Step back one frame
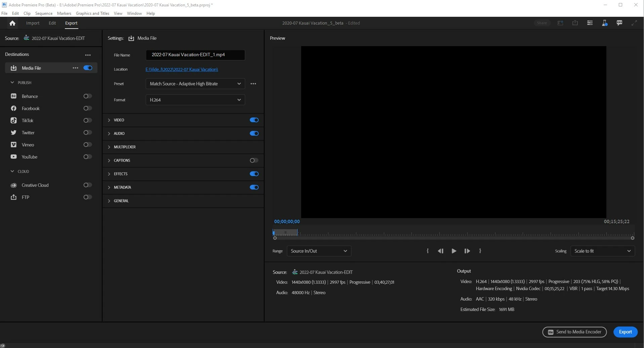This screenshot has height=348, width=644. pos(440,251)
